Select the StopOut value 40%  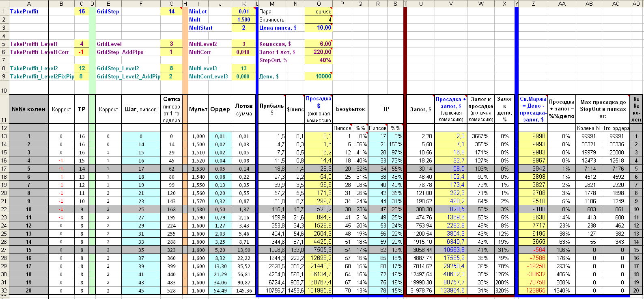[x=319, y=60]
